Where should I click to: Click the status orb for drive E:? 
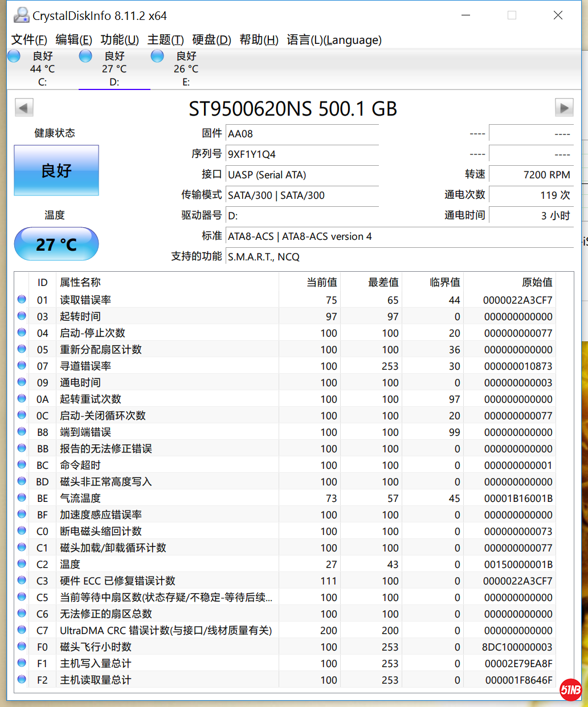point(157,56)
